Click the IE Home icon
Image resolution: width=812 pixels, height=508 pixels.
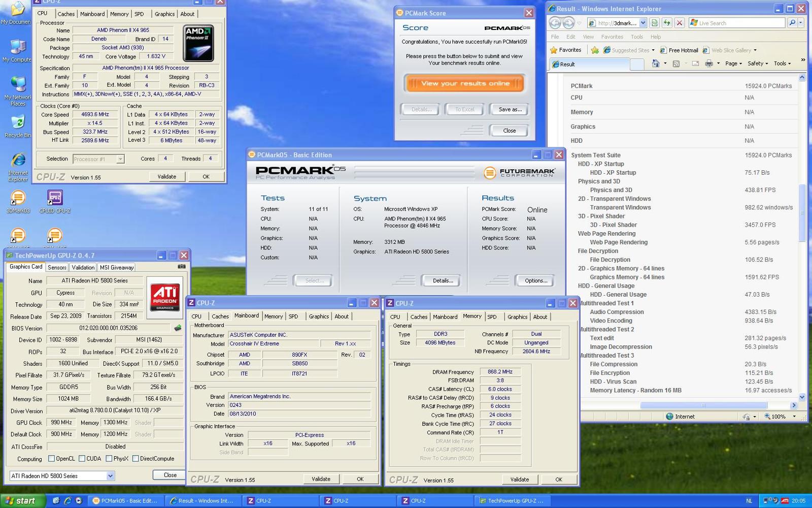pos(656,63)
